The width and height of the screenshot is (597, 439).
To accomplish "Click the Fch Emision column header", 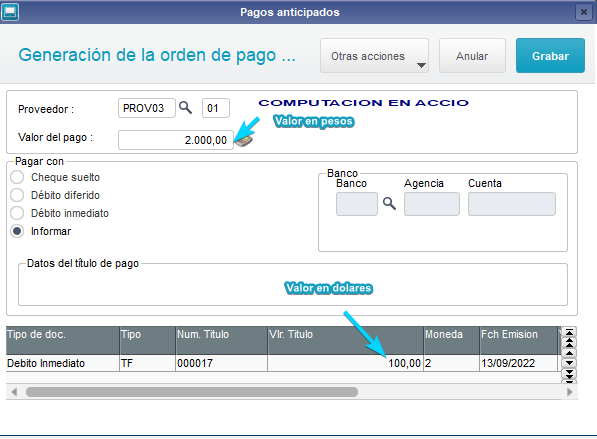I will click(x=519, y=340).
